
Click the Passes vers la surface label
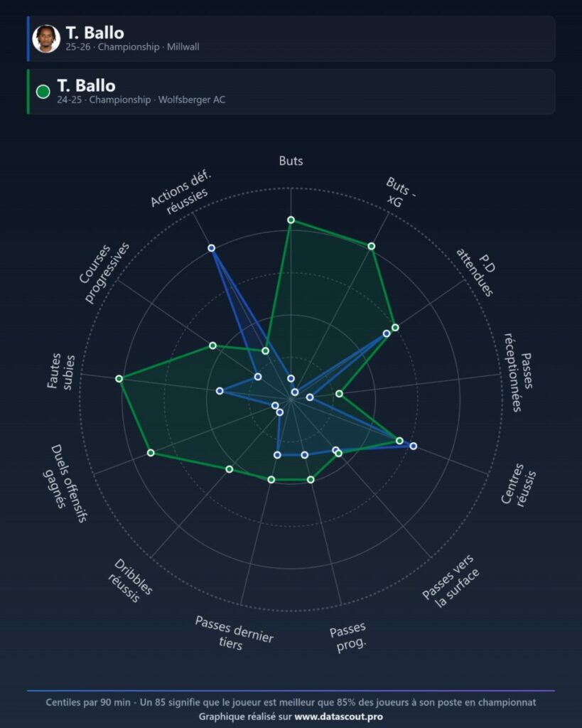(x=451, y=581)
